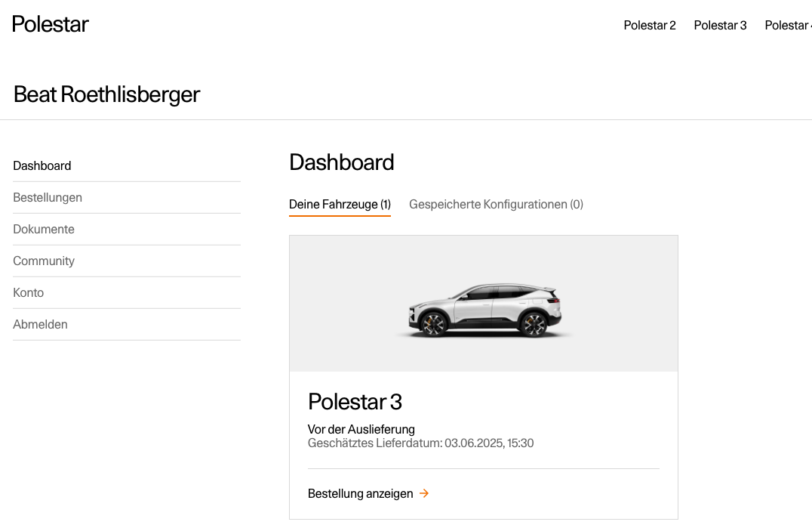The height and width of the screenshot is (531, 812).
Task: Open Polestar 3 in the top navigation
Action: (x=720, y=26)
